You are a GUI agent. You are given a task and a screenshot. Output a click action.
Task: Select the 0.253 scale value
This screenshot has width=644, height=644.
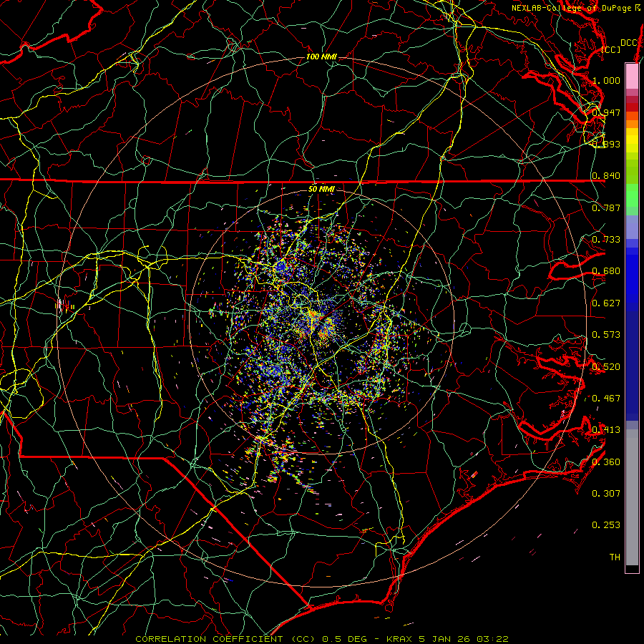[606, 525]
